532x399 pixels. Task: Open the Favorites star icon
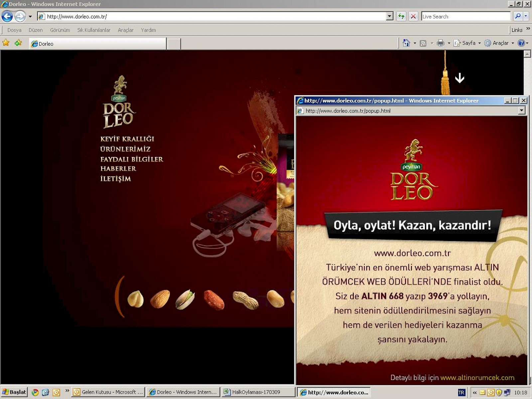pos(6,43)
